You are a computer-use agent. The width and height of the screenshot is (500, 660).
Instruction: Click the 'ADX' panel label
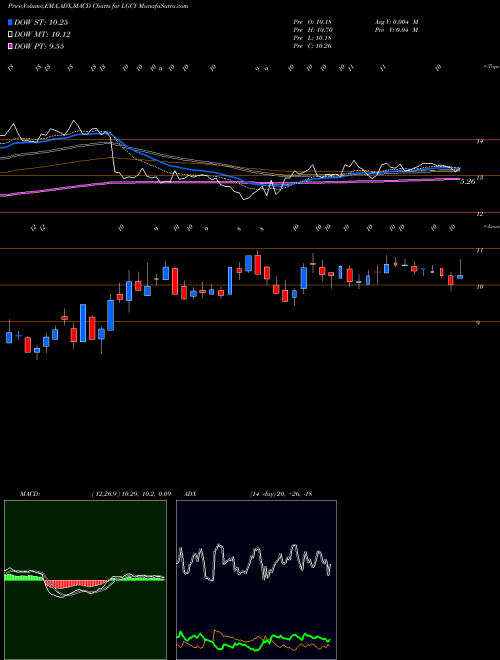(191, 494)
